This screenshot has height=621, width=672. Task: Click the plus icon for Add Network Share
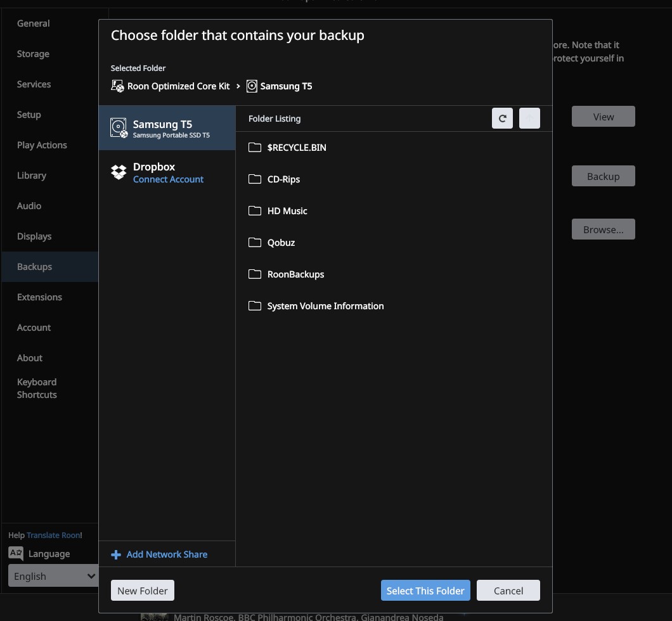[116, 554]
